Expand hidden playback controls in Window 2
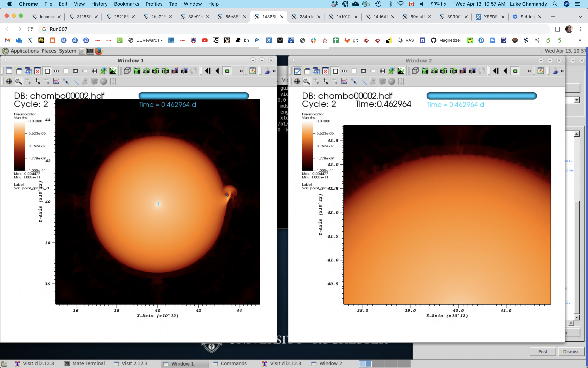 pos(529,71)
